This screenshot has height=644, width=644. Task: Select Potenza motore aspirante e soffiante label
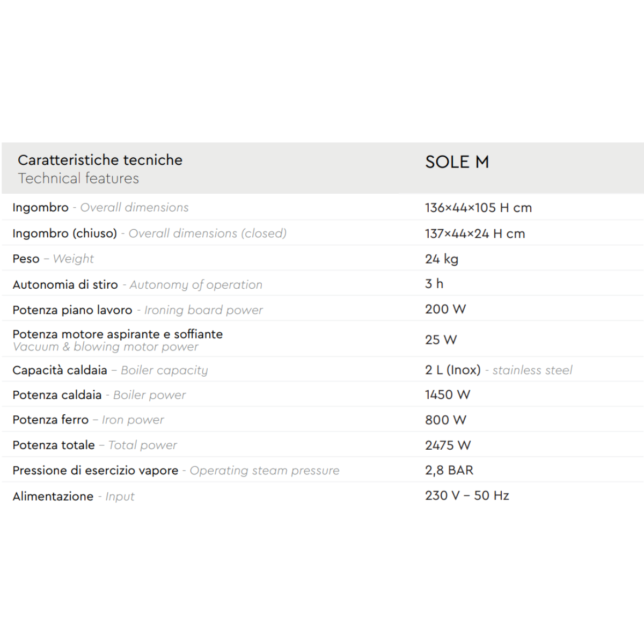pos(118,334)
